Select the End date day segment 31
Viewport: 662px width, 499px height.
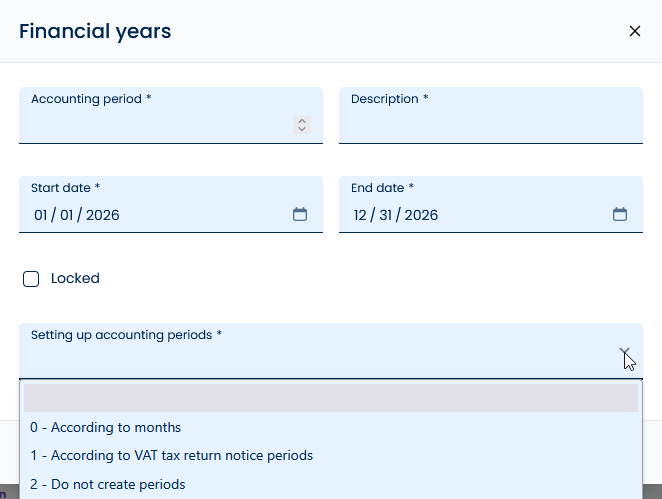point(385,215)
